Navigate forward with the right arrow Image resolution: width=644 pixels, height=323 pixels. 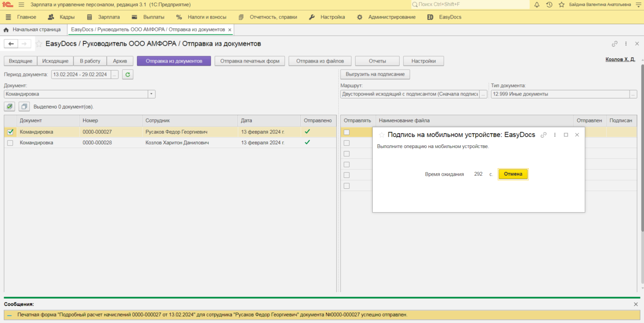(x=24, y=44)
